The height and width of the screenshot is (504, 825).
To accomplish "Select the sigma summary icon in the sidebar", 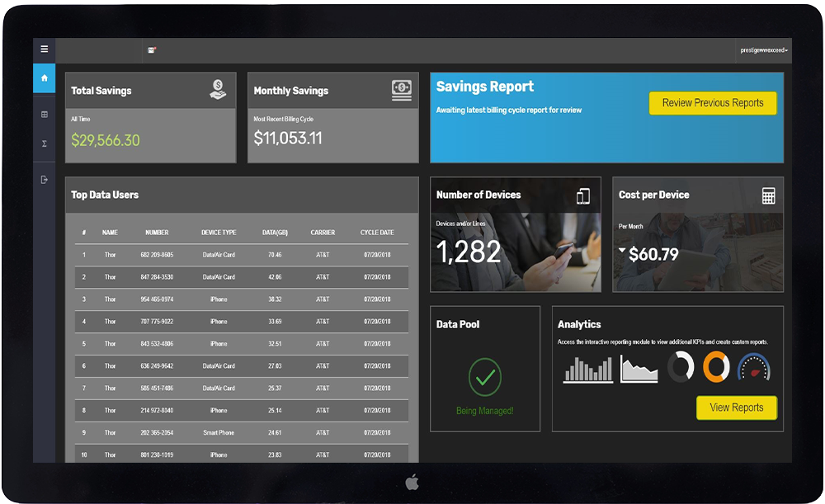I will coord(44,143).
